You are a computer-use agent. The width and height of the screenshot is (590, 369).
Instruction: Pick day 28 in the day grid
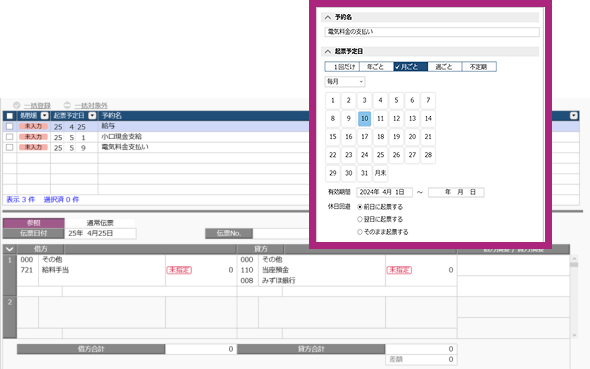(428, 155)
